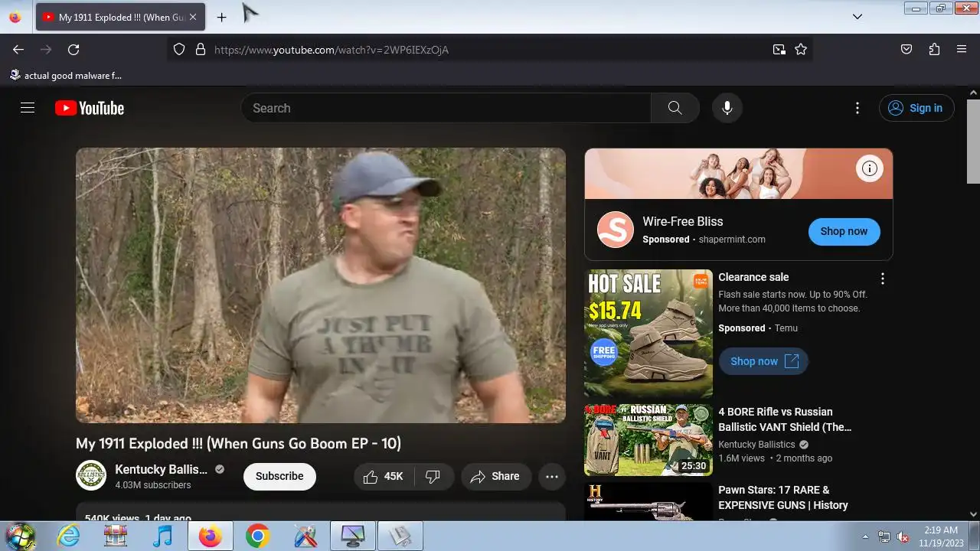980x551 pixels.
Task: Click the YouTube logo
Action: 90,108
